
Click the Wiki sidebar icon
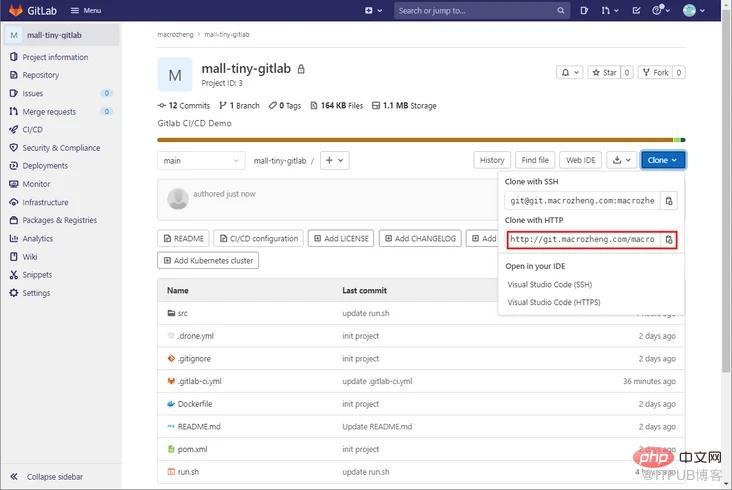[14, 257]
